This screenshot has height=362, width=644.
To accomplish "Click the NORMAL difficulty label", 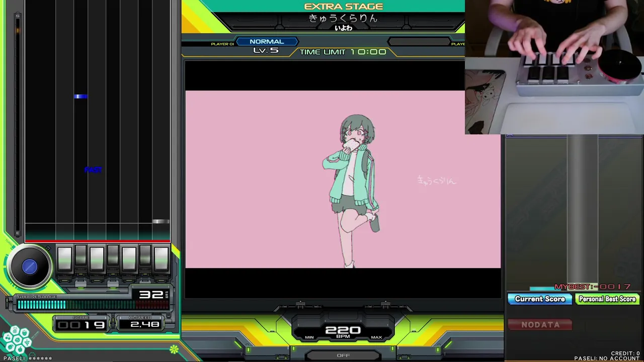I will tap(267, 41).
